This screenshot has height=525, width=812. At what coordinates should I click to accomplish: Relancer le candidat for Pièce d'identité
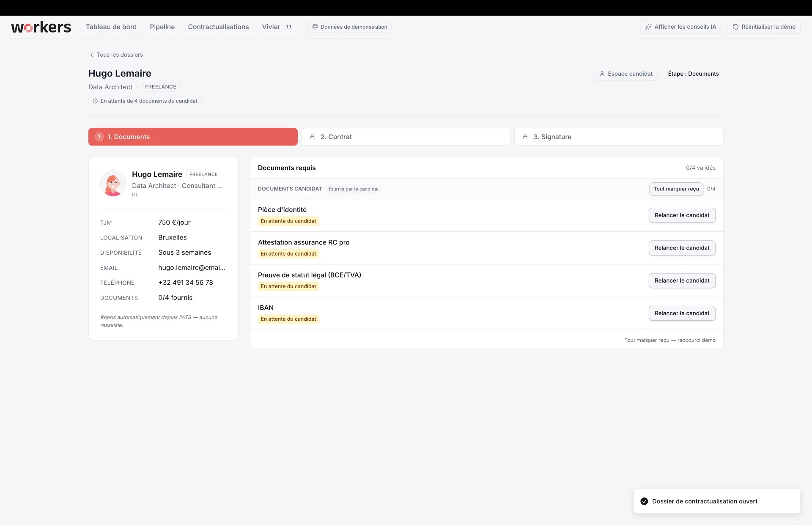tap(682, 215)
